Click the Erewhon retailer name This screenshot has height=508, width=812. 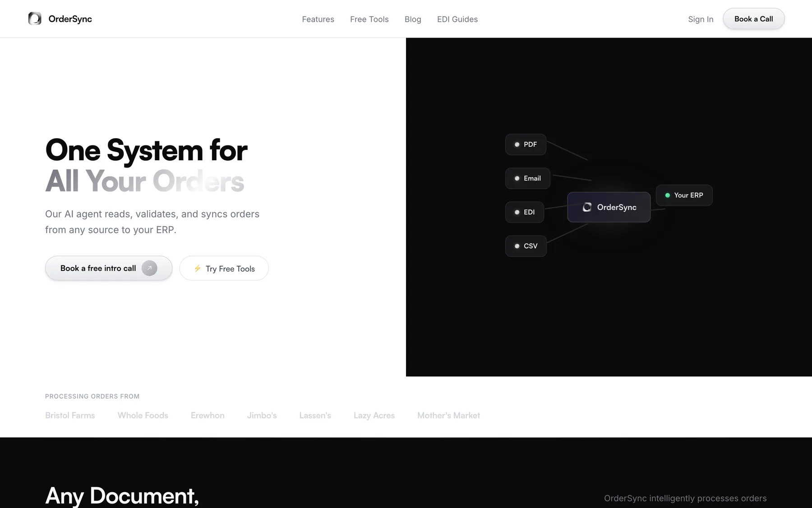coord(208,415)
